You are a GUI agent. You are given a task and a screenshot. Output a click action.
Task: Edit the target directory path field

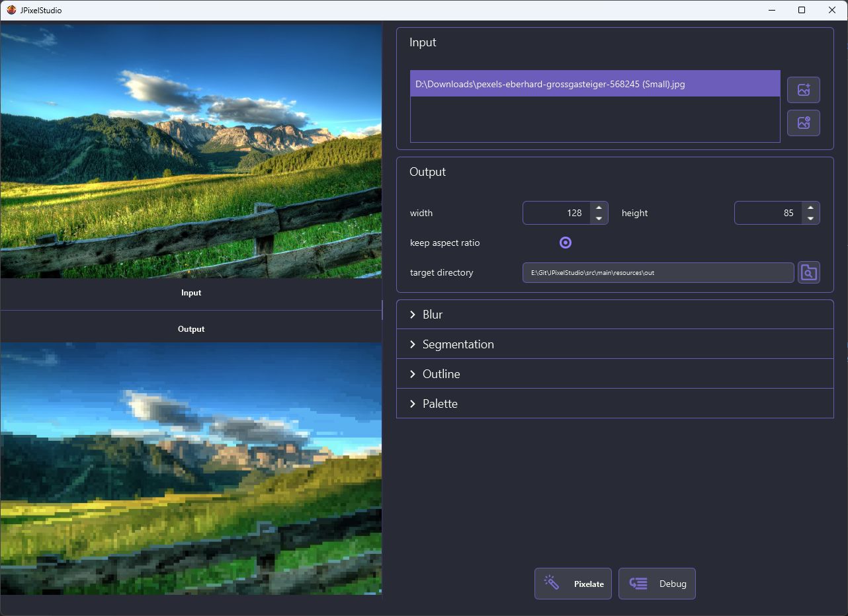tap(657, 272)
